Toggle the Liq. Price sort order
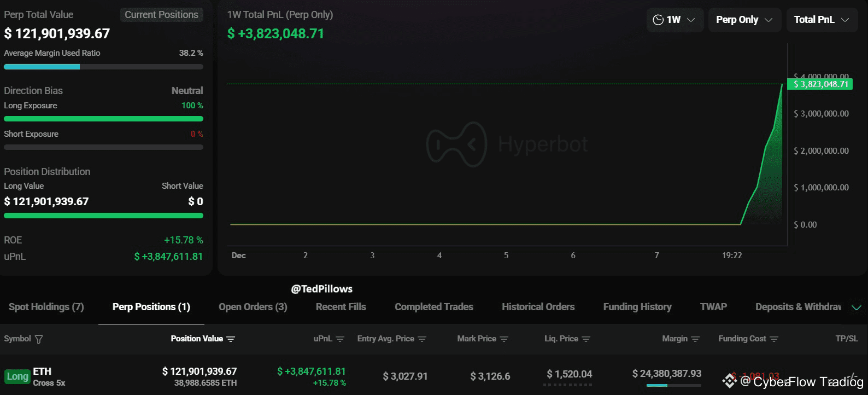Screen dimensions: 868x395 pos(587,339)
